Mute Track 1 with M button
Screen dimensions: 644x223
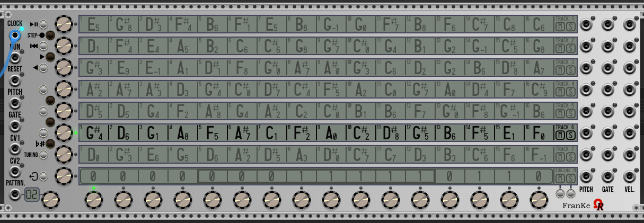[560, 27]
